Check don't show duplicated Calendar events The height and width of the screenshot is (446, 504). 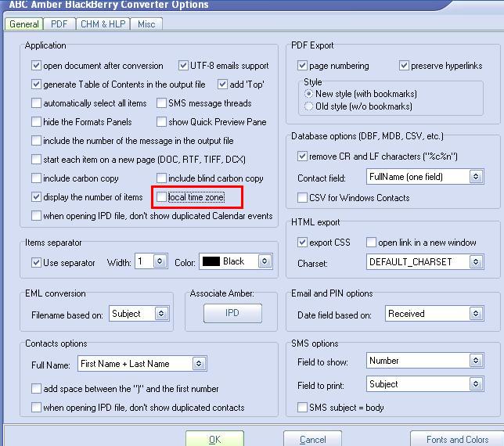click(x=36, y=216)
